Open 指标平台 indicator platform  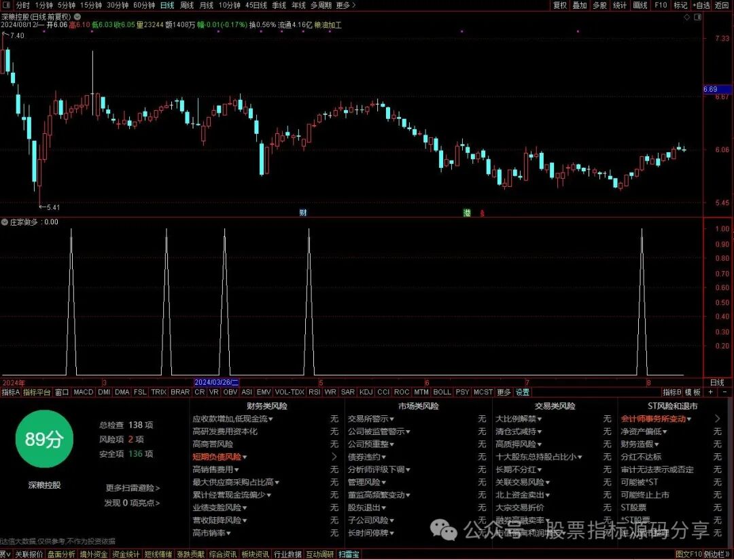point(37,392)
